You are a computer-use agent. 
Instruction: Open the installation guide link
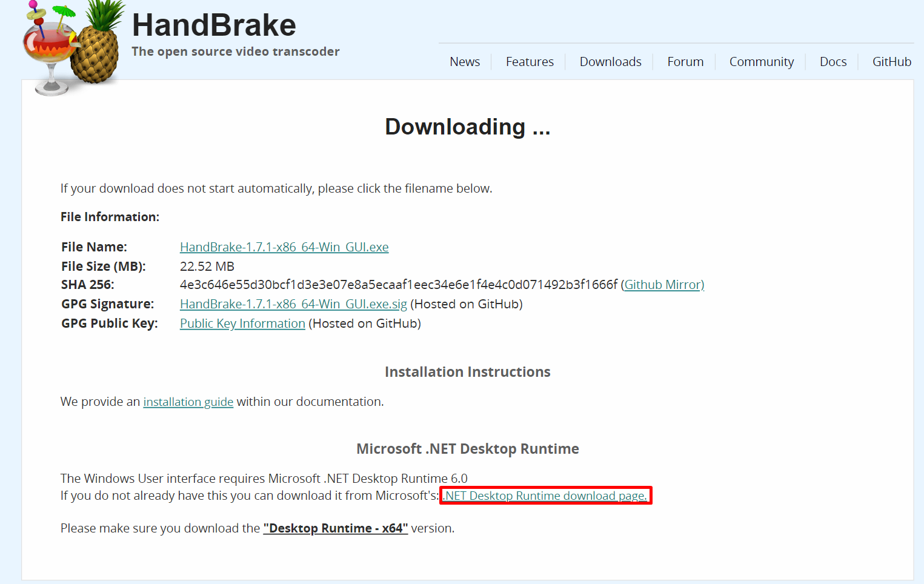[188, 402]
